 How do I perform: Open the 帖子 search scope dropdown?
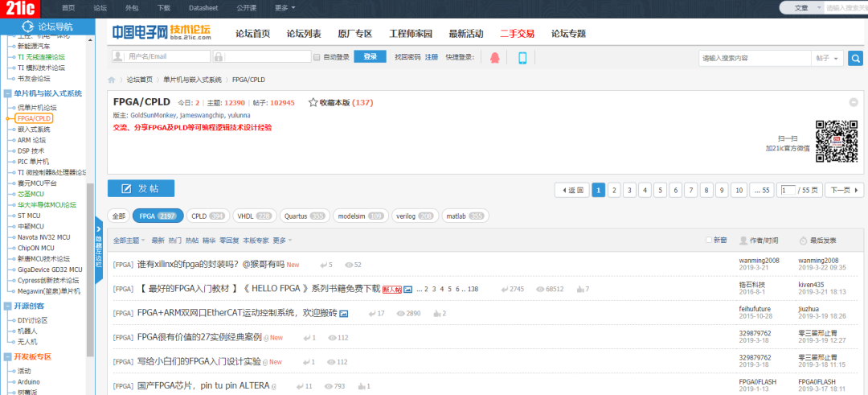[828, 58]
